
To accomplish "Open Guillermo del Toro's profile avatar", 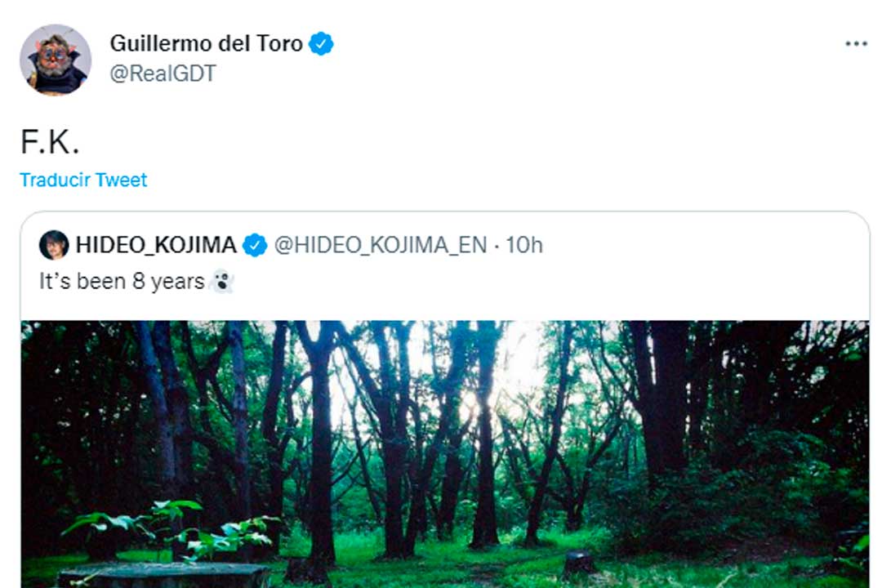I will 55,60.
